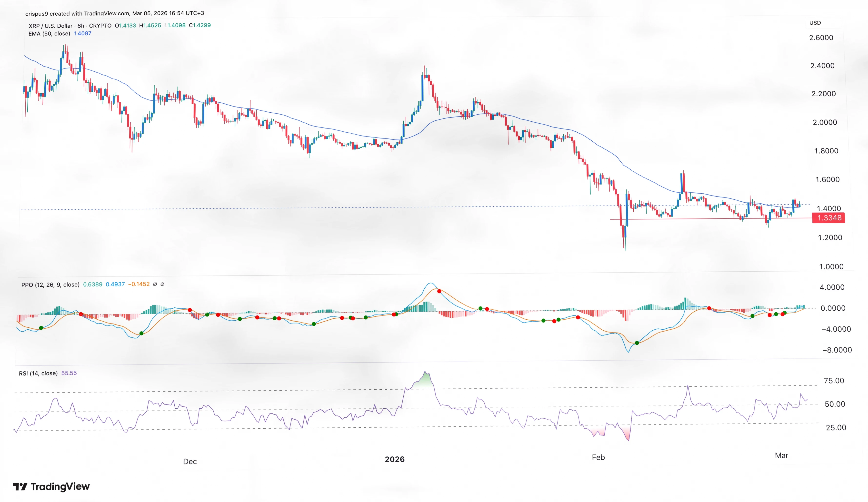868x502 pixels.
Task: Click the green PPO value 0.6389
Action: pos(93,284)
